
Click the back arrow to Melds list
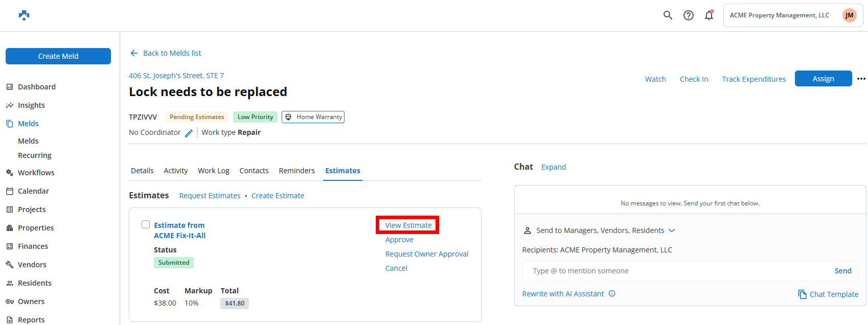134,53
